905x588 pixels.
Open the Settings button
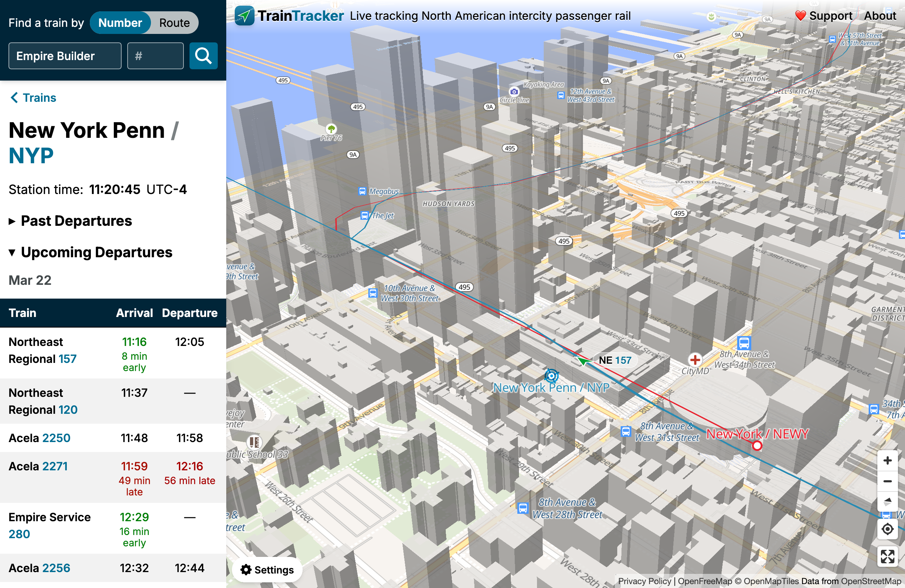(x=267, y=569)
